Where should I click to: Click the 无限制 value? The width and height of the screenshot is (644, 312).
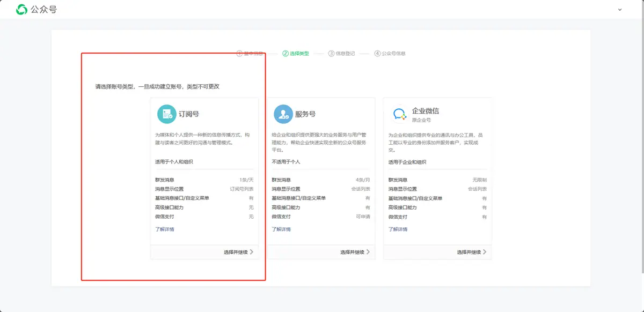click(x=480, y=180)
